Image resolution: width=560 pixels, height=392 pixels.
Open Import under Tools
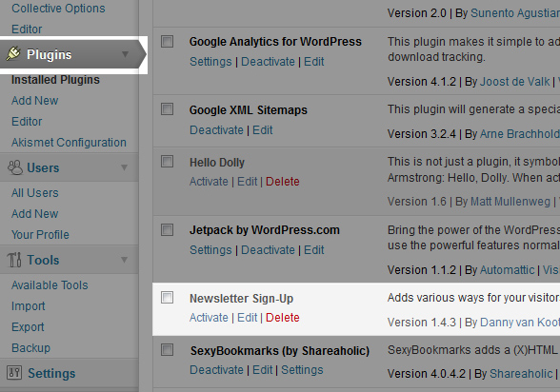(x=29, y=306)
